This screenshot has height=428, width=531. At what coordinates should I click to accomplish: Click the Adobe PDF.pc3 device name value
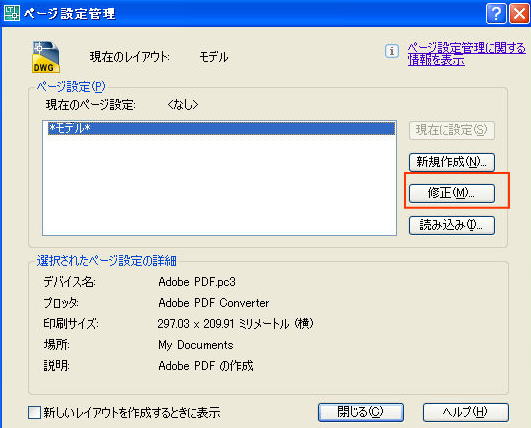pyautogui.click(x=197, y=282)
